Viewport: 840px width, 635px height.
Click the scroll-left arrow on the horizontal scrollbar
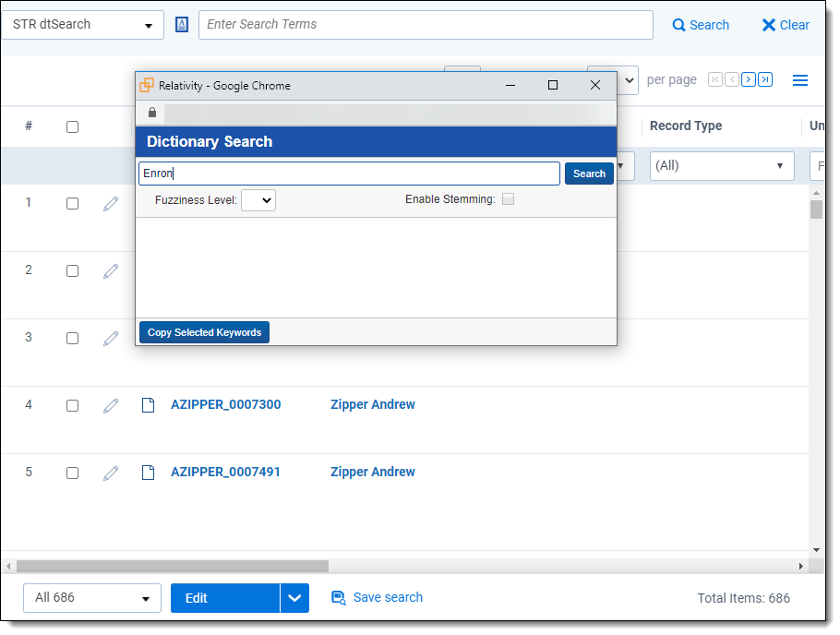[x=8, y=567]
